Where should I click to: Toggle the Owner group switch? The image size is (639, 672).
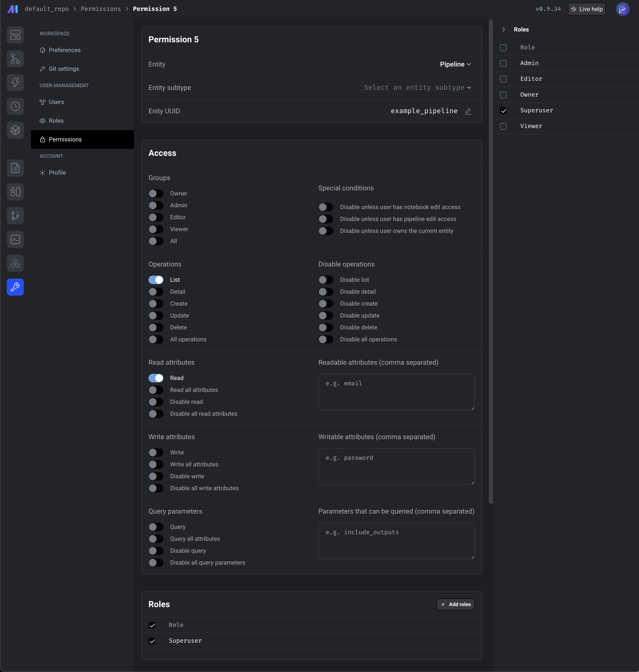click(x=156, y=194)
